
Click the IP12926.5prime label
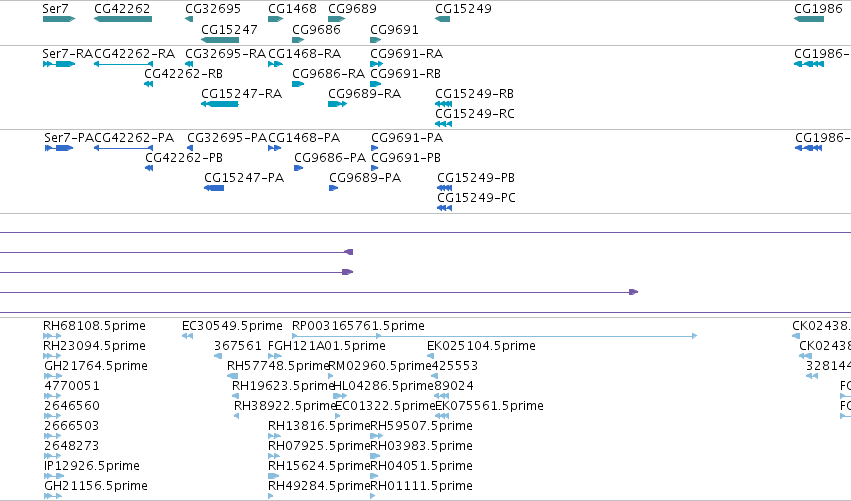point(92,466)
